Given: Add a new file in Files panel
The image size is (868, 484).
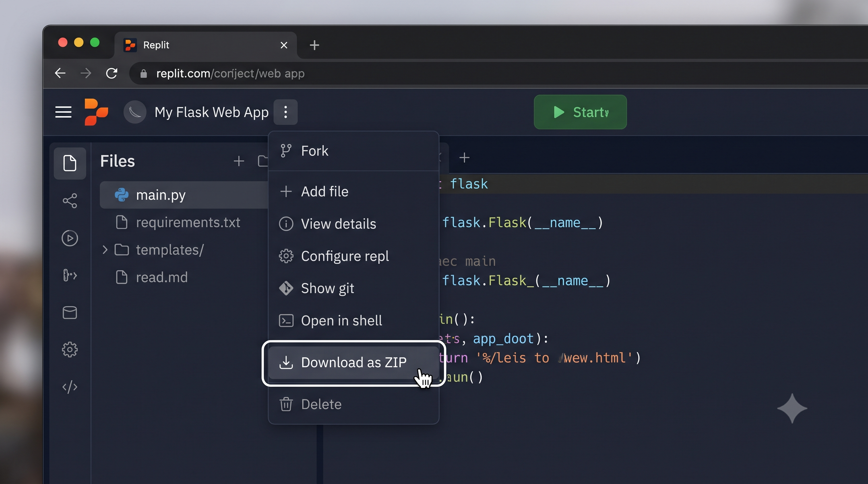Looking at the screenshot, I should 239,161.
